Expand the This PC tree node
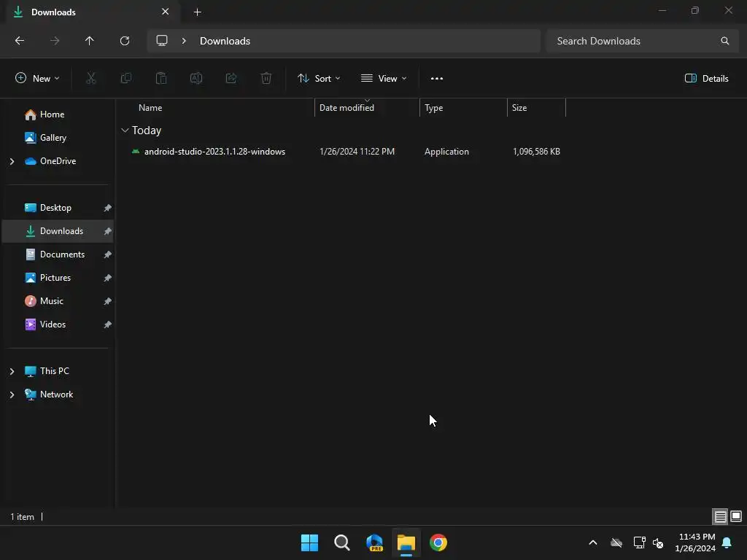The image size is (747, 560). [12, 371]
